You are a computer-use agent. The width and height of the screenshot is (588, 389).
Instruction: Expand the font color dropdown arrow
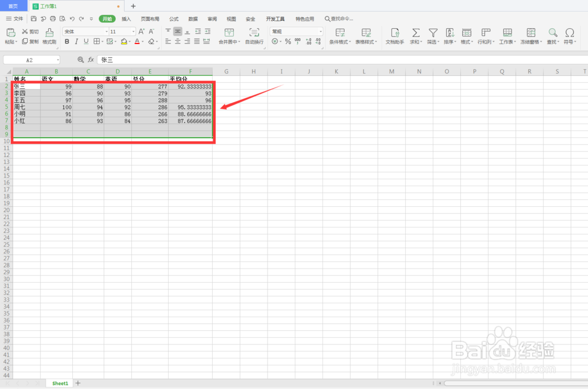tap(143, 42)
